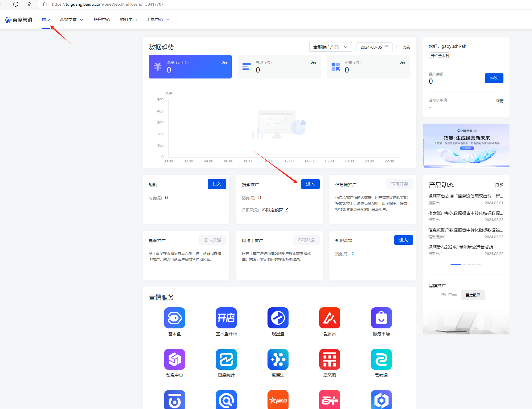Click the calendar icon in date field

387,47
